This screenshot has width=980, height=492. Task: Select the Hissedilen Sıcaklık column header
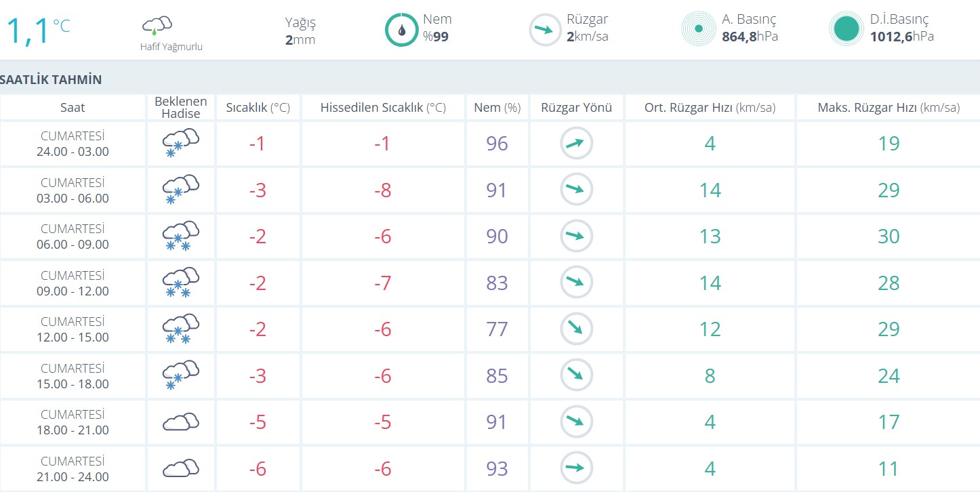click(383, 108)
